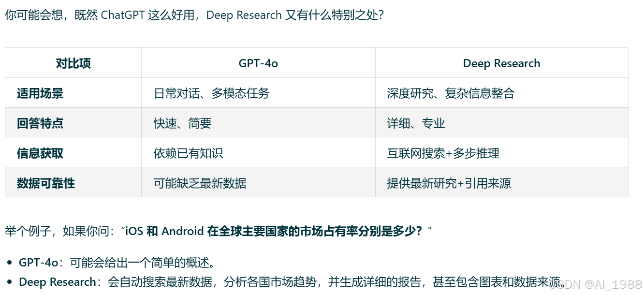The width and height of the screenshot is (644, 295).
Task: Select the '信息获取' row label
Action: click(x=40, y=153)
